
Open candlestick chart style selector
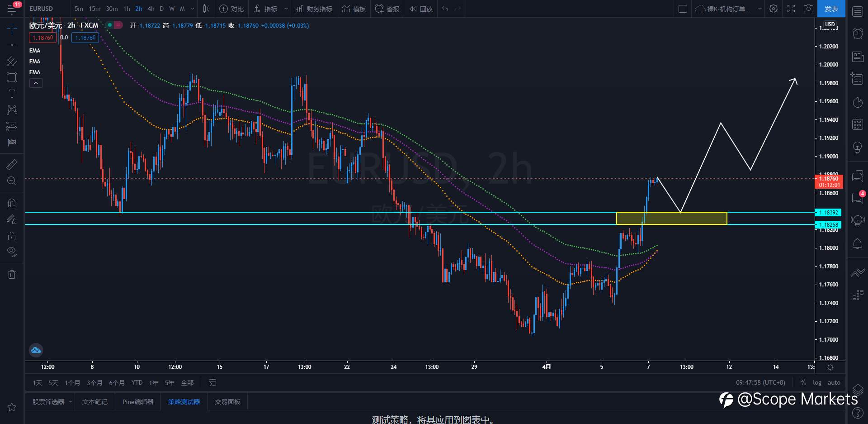tap(207, 9)
